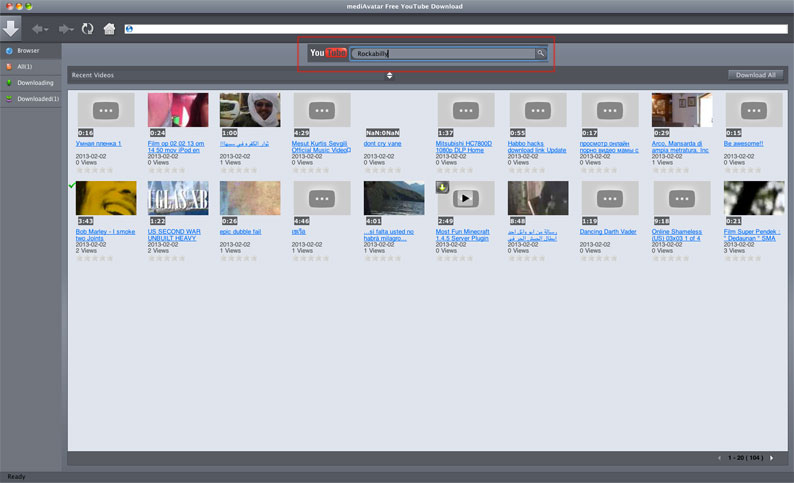Show the Downloaded(1) sidebar list

[x=37, y=99]
